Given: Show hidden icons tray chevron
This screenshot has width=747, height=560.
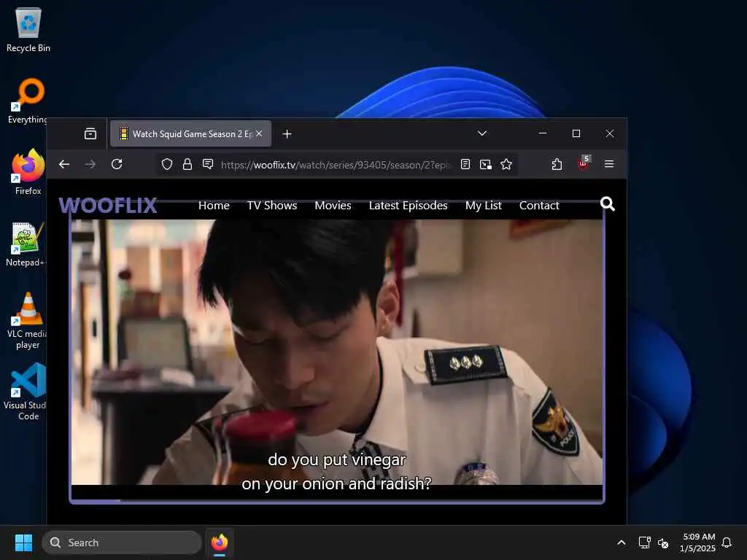Looking at the screenshot, I should click(x=622, y=542).
